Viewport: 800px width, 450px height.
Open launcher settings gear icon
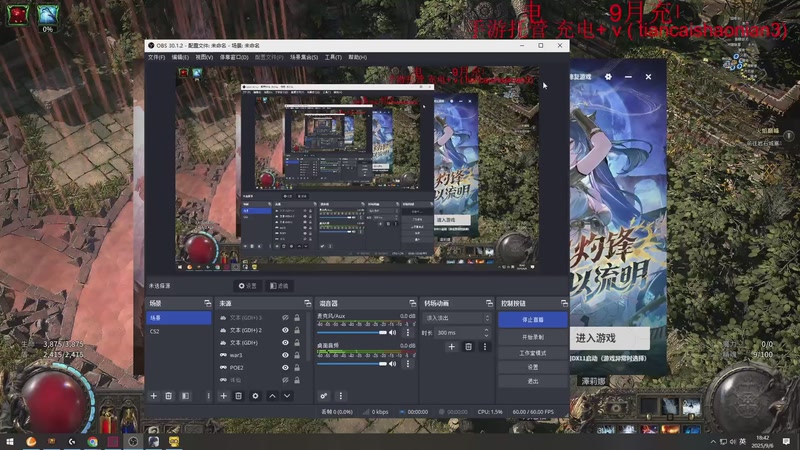(x=608, y=77)
